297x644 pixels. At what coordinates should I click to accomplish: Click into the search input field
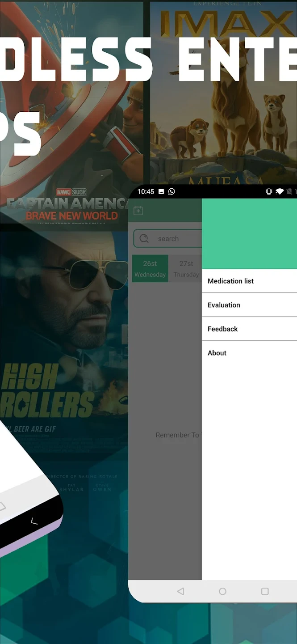(x=176, y=239)
